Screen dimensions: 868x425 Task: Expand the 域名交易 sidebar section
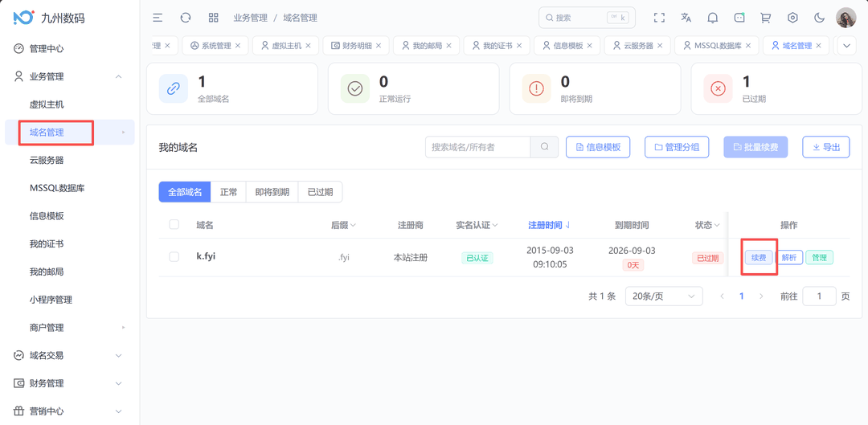(118, 355)
